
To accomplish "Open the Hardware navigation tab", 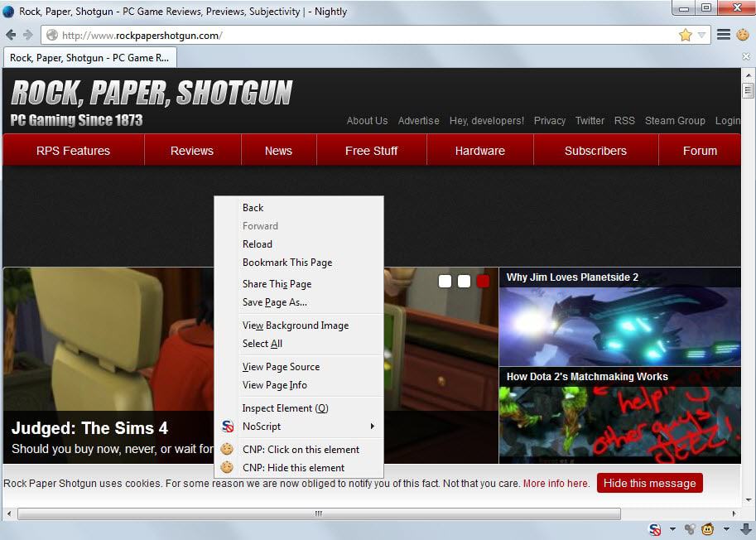I will (479, 151).
